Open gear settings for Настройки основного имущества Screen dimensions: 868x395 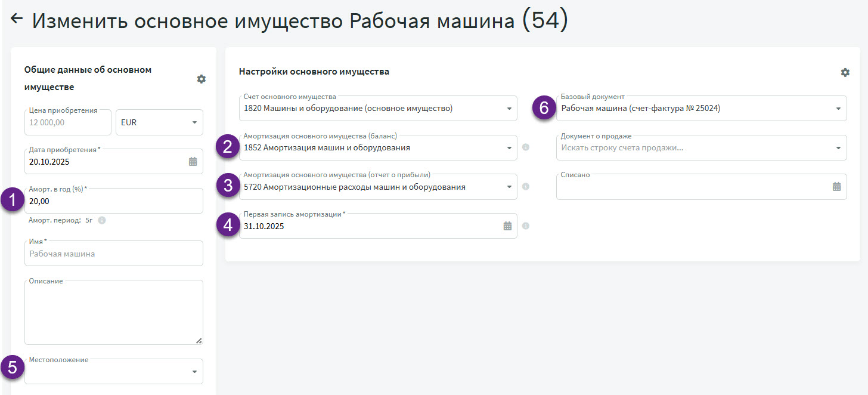[845, 72]
